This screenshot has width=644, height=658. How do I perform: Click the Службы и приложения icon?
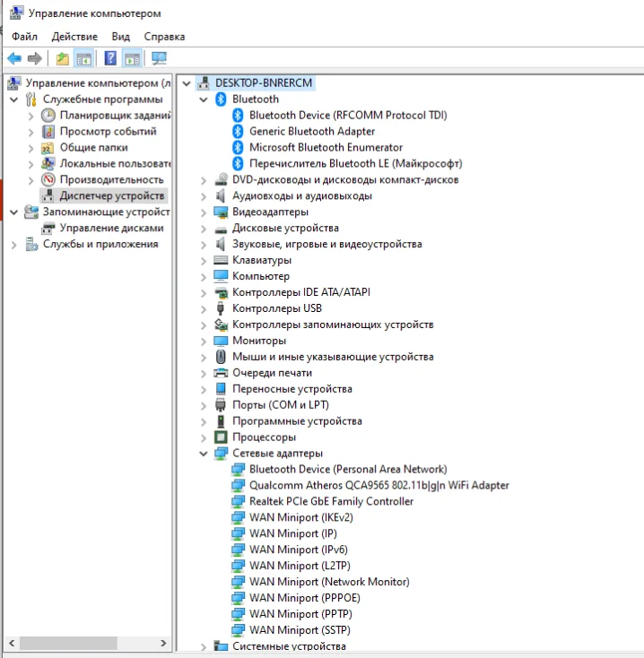click(31, 244)
